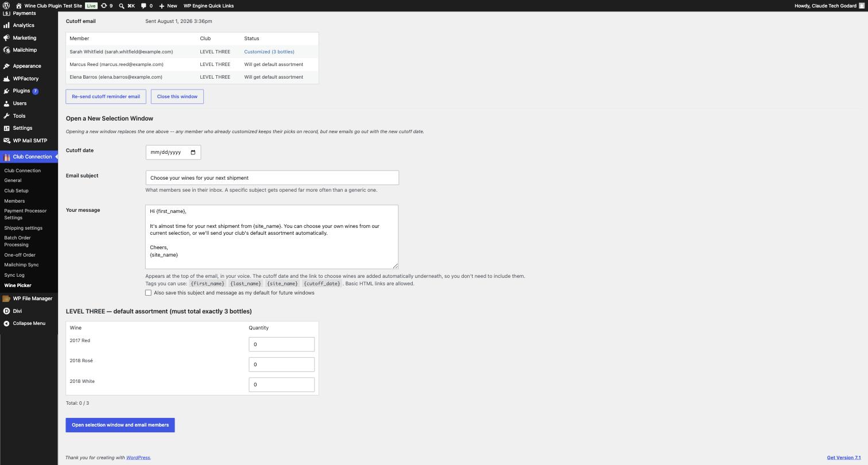Click the Close this window button
Image resolution: width=868 pixels, height=465 pixels.
(177, 96)
